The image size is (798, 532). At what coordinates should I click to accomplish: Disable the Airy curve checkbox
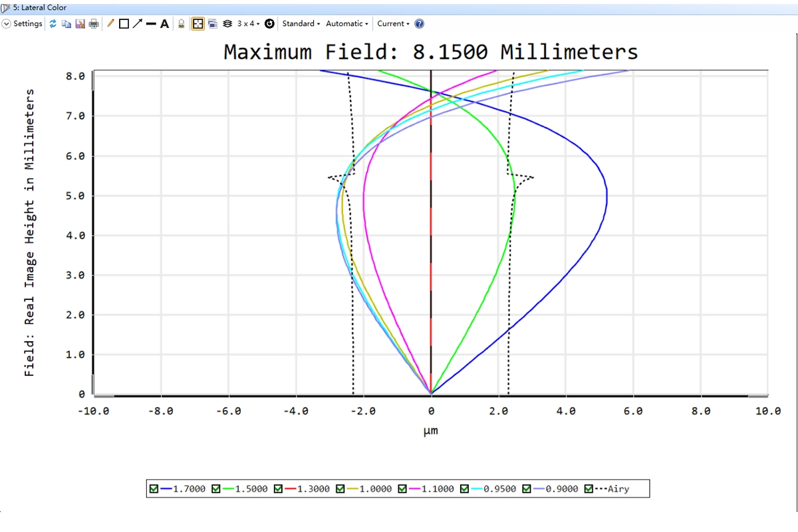click(589, 489)
